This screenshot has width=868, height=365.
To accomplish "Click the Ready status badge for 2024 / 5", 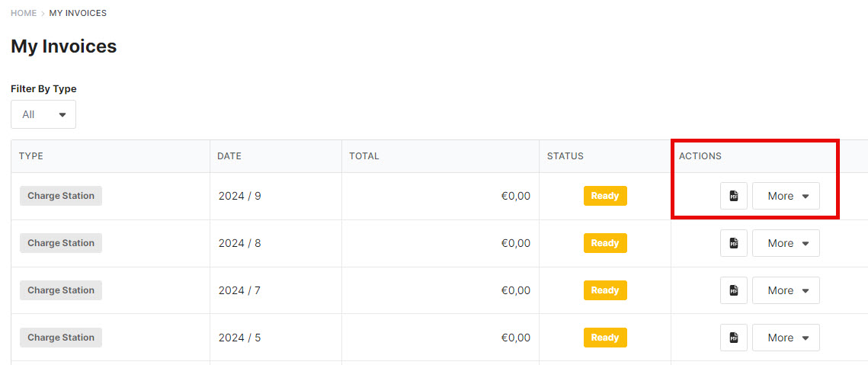I will (x=605, y=338).
